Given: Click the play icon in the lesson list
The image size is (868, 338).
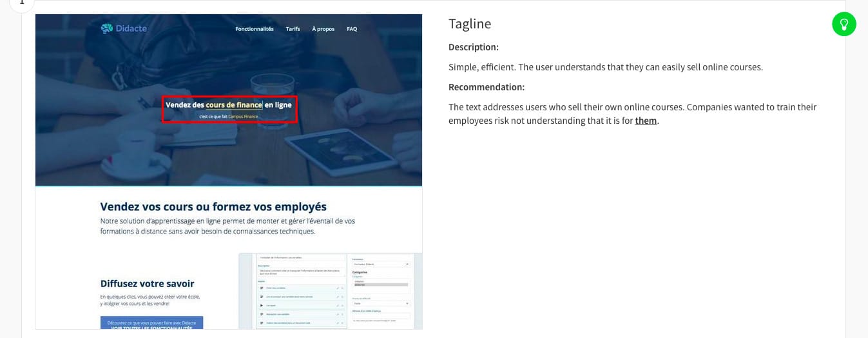Looking at the screenshot, I should [262, 304].
